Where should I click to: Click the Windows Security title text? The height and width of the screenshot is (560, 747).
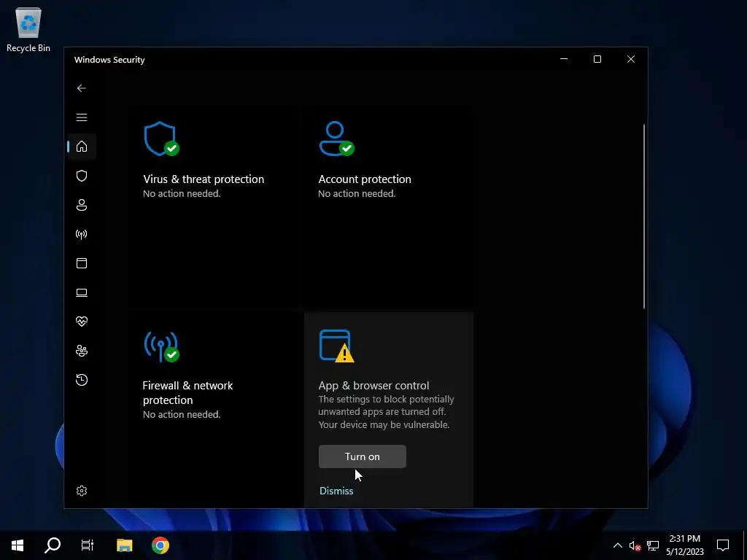pyautogui.click(x=109, y=60)
